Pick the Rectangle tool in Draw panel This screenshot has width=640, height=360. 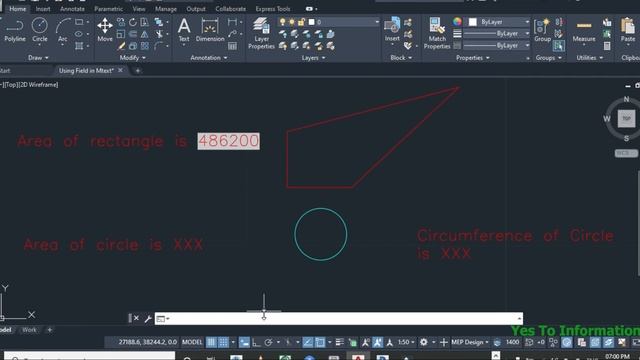coord(79,22)
